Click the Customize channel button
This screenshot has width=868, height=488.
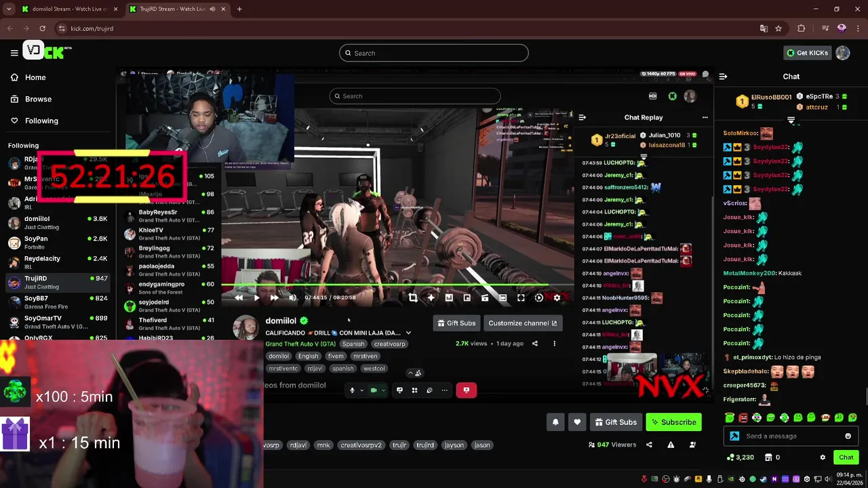point(523,323)
